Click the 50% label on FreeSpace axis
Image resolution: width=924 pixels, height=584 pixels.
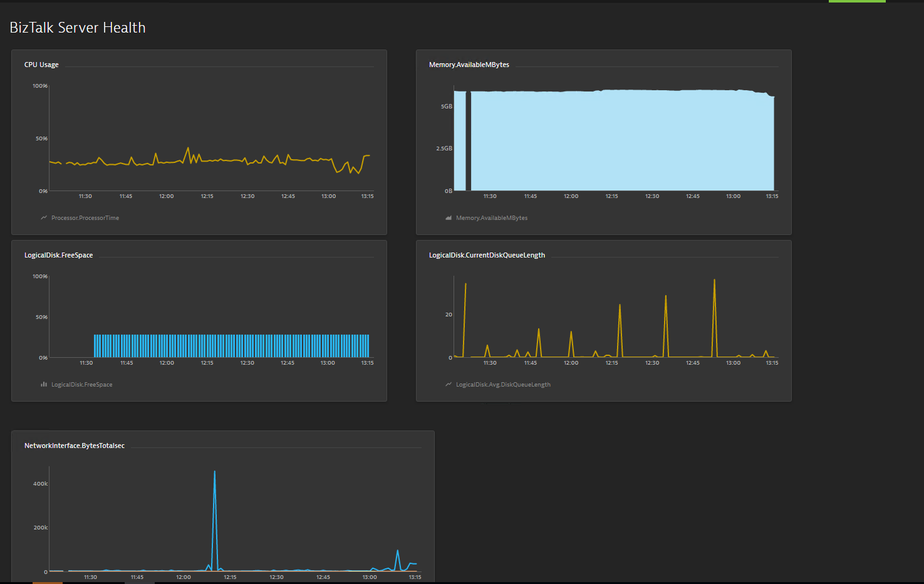pos(41,317)
